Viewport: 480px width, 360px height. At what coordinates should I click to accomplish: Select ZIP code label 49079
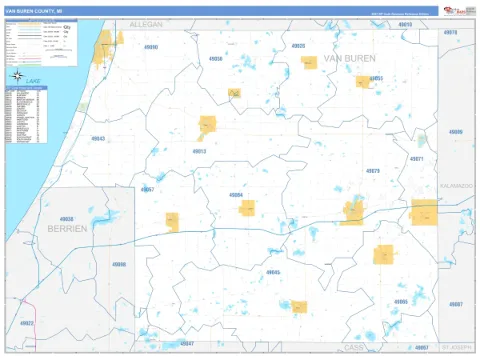(373, 171)
